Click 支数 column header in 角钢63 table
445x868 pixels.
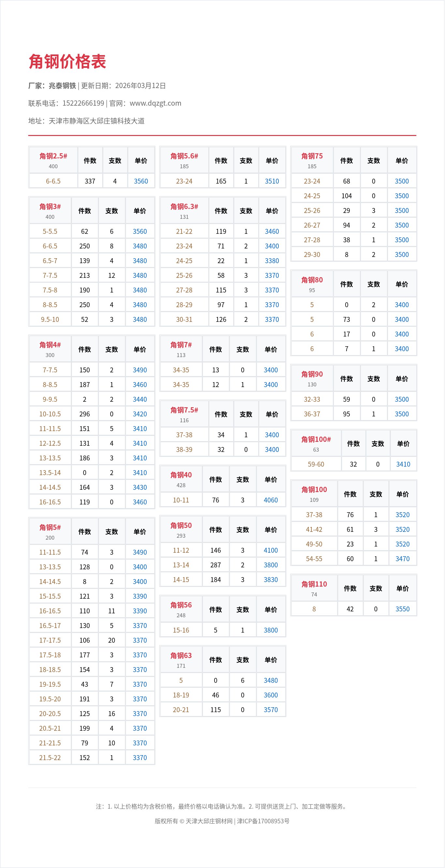[x=243, y=660]
